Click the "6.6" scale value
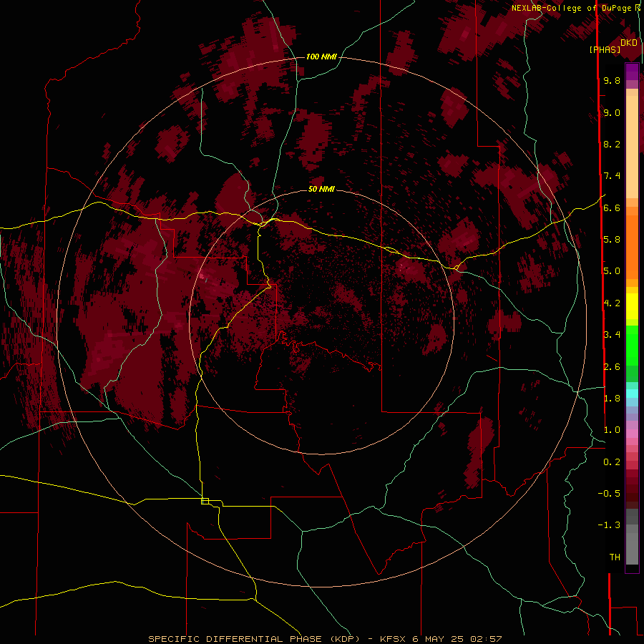The width and height of the screenshot is (644, 644). 612,208
